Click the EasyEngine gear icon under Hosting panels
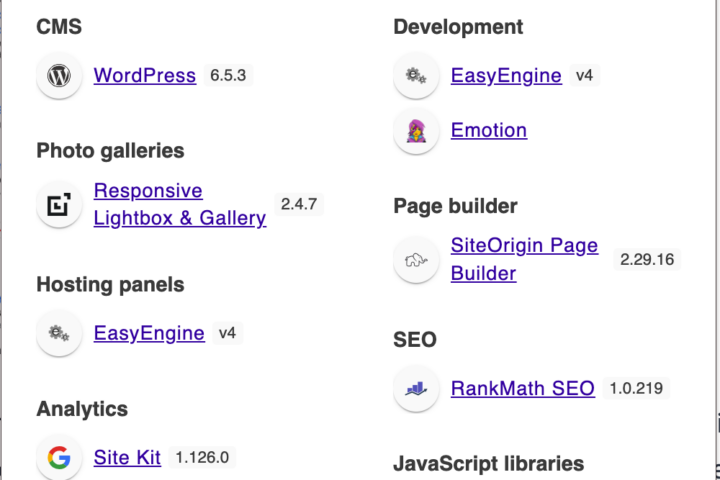720x480 pixels. coord(59,333)
